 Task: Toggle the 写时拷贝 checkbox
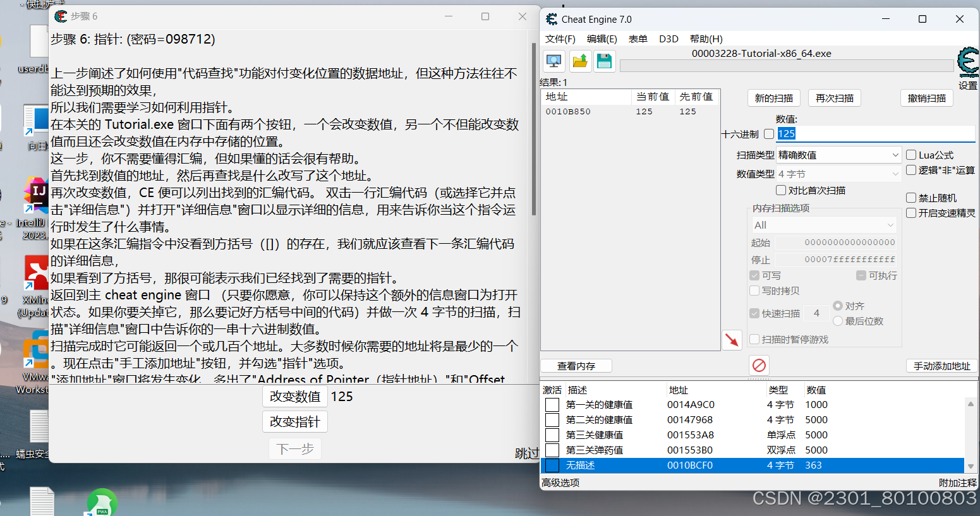[x=754, y=291]
